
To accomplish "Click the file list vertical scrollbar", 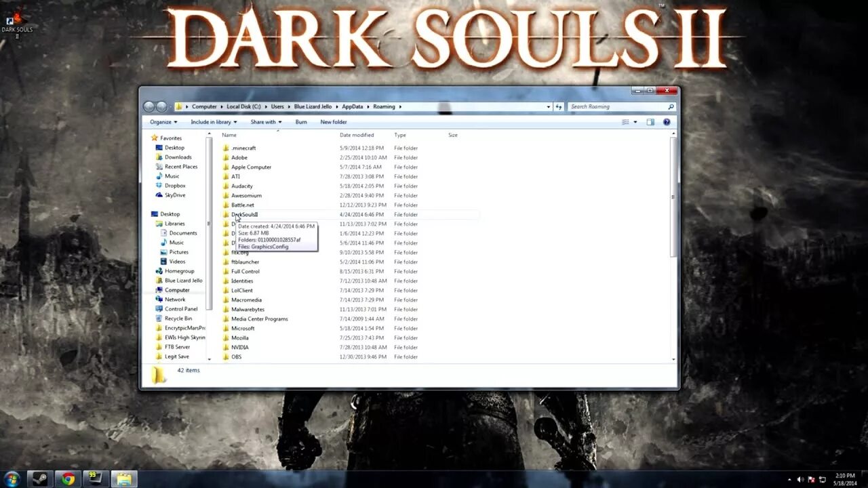I will (673, 198).
